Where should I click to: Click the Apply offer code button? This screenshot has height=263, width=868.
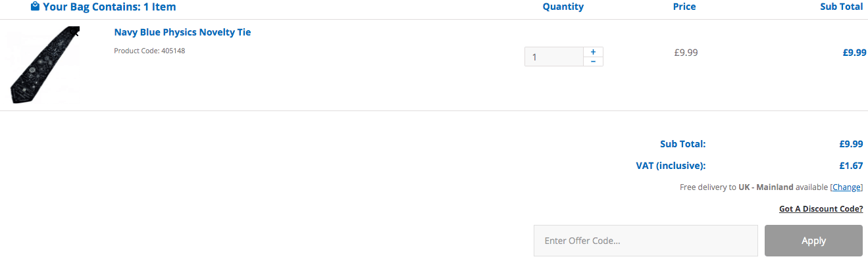(813, 241)
